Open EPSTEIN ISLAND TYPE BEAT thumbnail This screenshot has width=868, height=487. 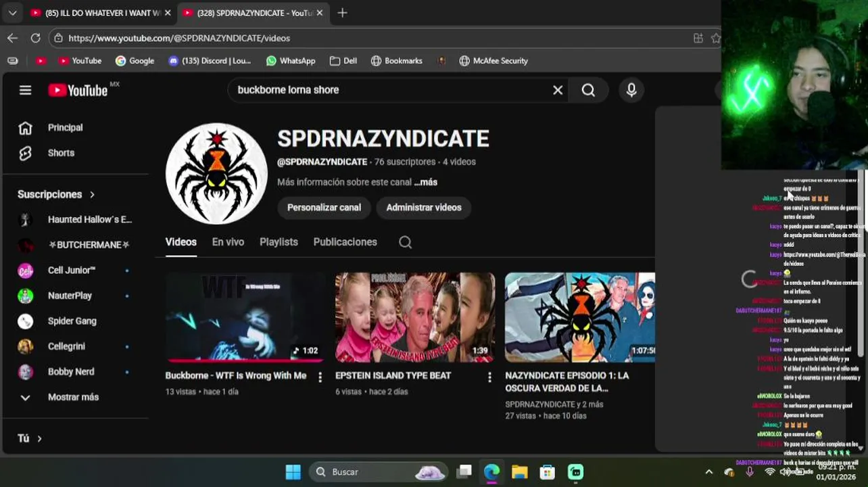[x=415, y=317]
